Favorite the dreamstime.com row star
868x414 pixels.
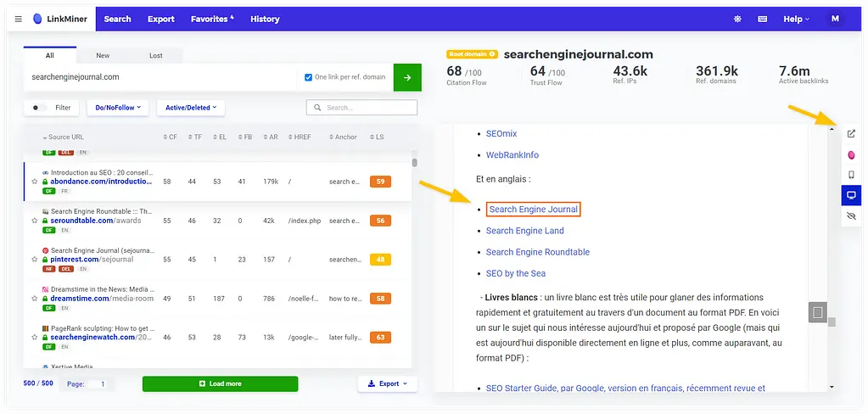point(34,299)
